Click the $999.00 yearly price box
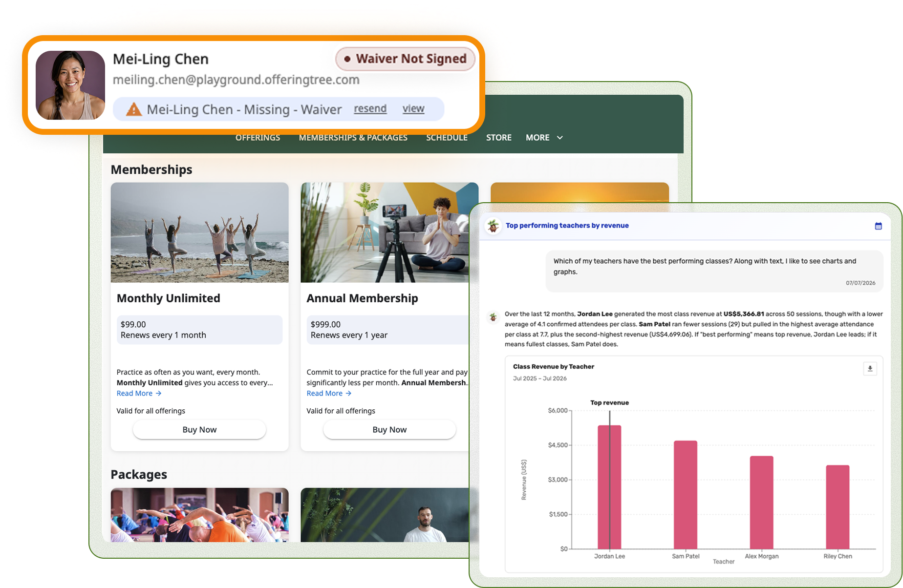The height and width of the screenshot is (588, 903). pyautogui.click(x=388, y=330)
